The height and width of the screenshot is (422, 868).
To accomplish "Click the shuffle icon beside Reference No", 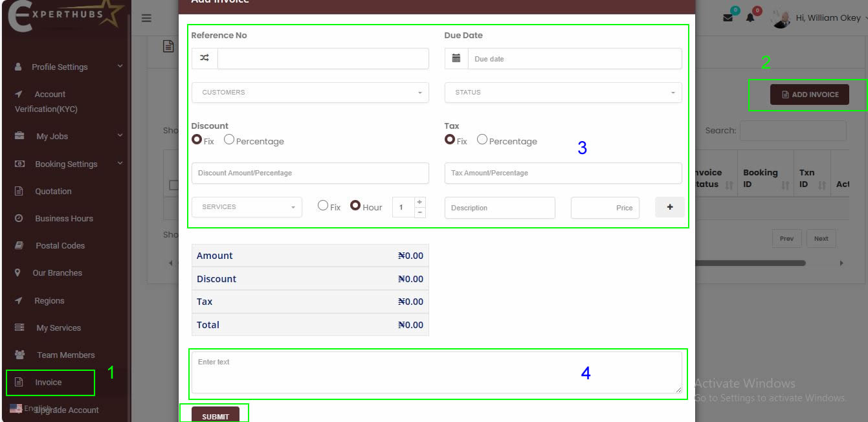I will point(203,58).
